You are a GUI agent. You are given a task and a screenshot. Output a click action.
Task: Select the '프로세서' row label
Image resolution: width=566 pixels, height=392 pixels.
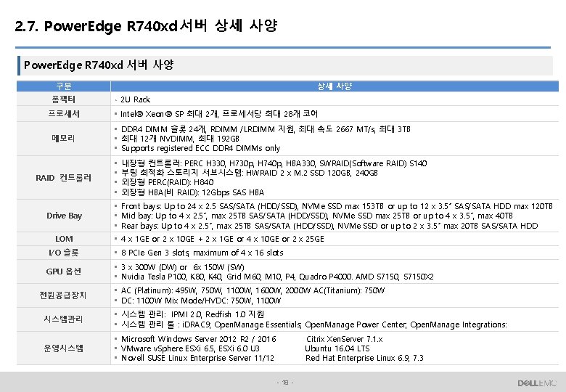tap(64, 114)
